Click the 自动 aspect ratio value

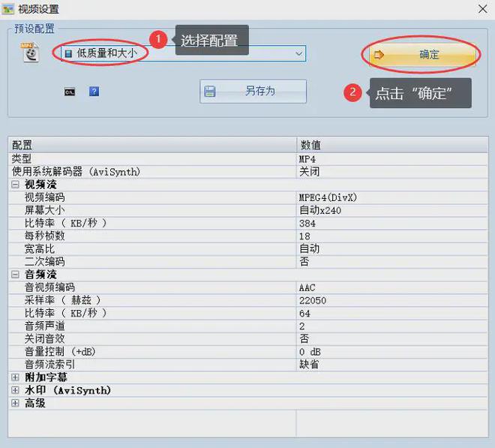[x=309, y=249]
